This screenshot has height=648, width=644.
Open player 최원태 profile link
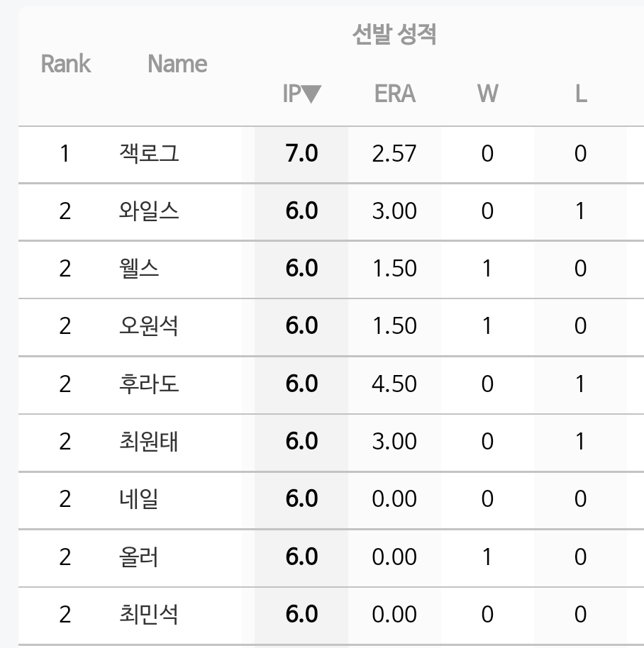[149, 441]
